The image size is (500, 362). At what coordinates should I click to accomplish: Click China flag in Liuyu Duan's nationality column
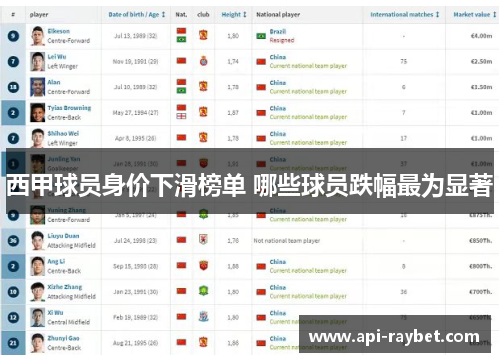[181, 240]
